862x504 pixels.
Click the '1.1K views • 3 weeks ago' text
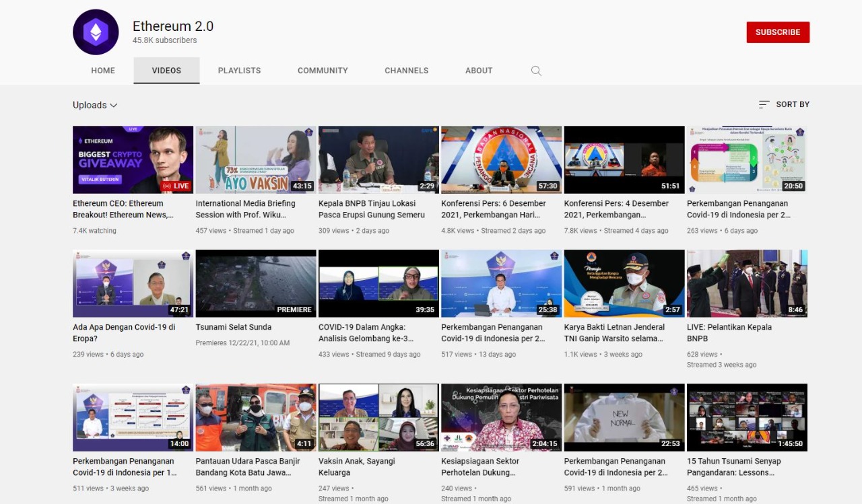click(x=603, y=355)
